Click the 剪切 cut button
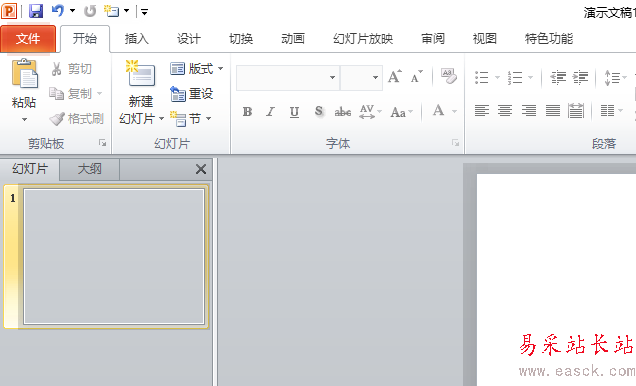The image size is (636, 386). pos(71,69)
